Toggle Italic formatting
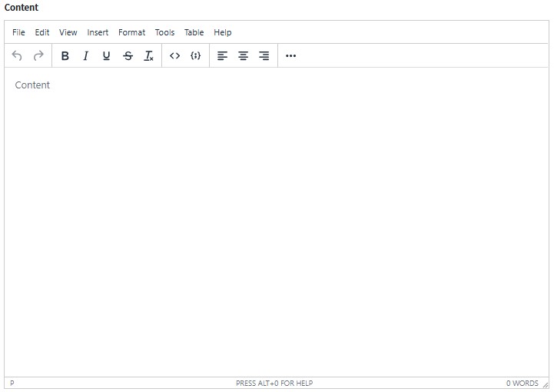Image resolution: width=554 pixels, height=392 pixels. [86, 56]
